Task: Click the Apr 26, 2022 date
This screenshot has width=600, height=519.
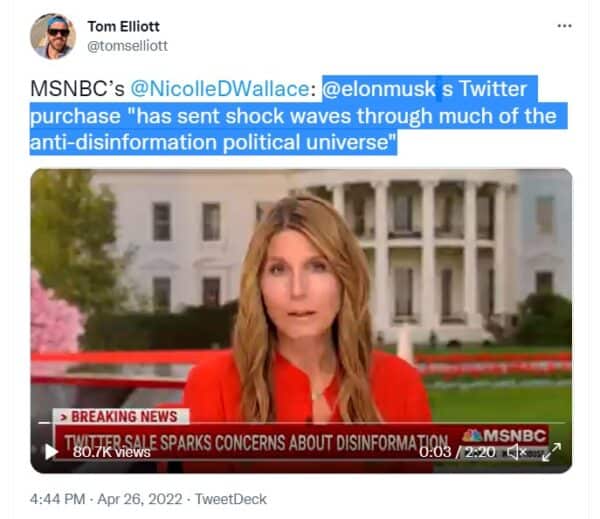Action: (x=140, y=499)
